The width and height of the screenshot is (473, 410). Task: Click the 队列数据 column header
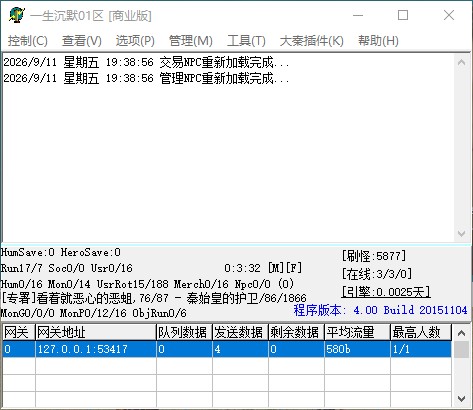point(184,332)
